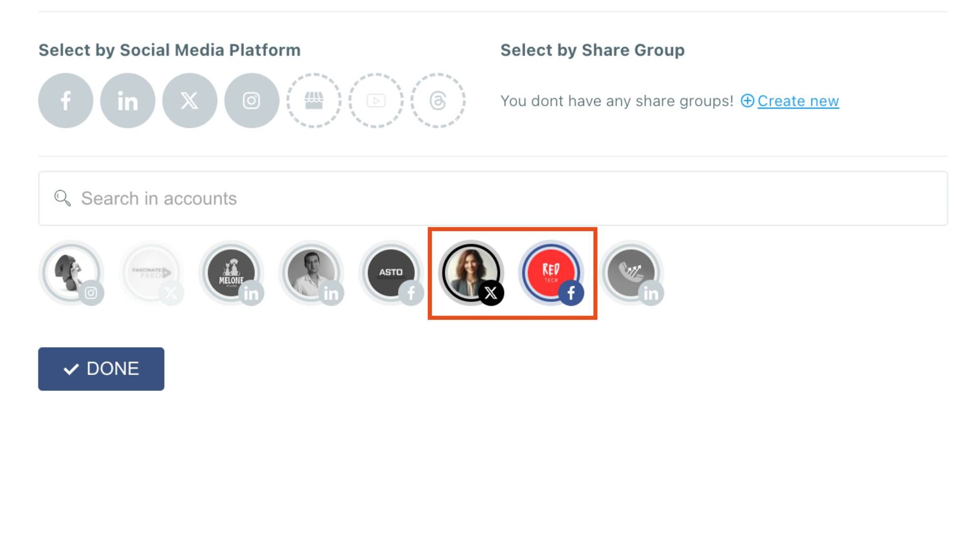Select the Melone LinkedIn account
980x551 pixels.
coord(231,272)
